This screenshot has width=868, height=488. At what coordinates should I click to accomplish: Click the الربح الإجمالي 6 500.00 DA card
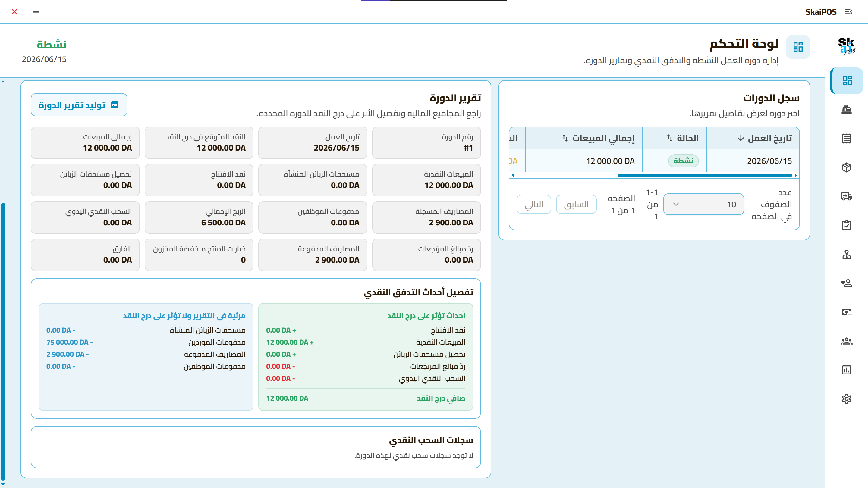coord(199,217)
